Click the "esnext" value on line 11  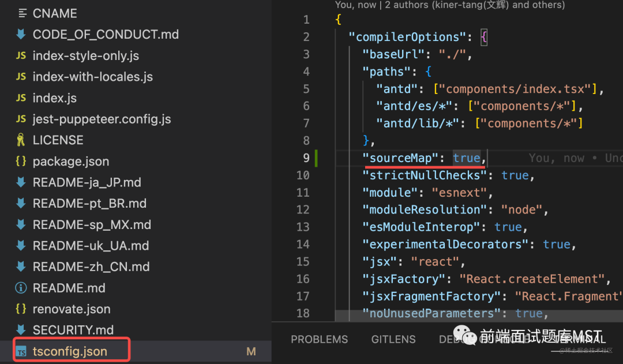point(459,193)
